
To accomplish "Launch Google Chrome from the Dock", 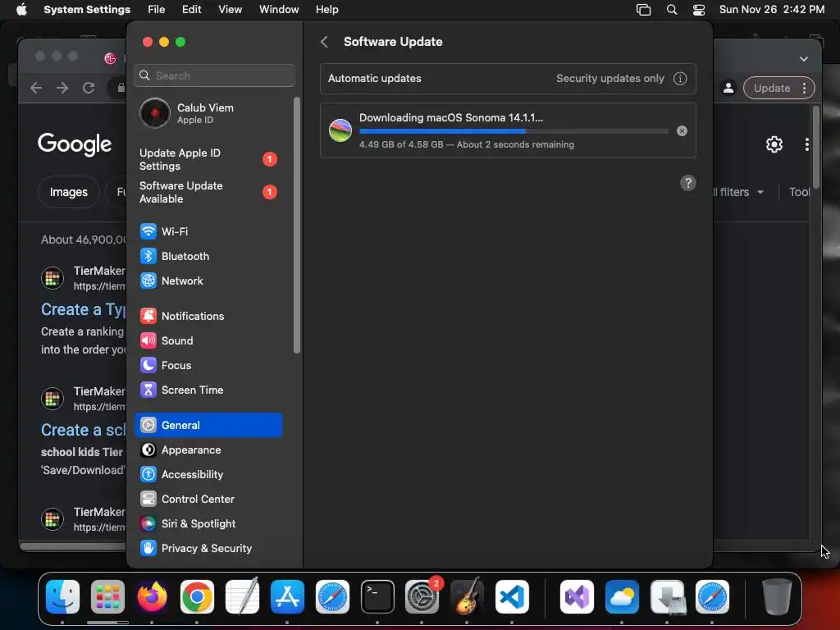I will tap(197, 597).
